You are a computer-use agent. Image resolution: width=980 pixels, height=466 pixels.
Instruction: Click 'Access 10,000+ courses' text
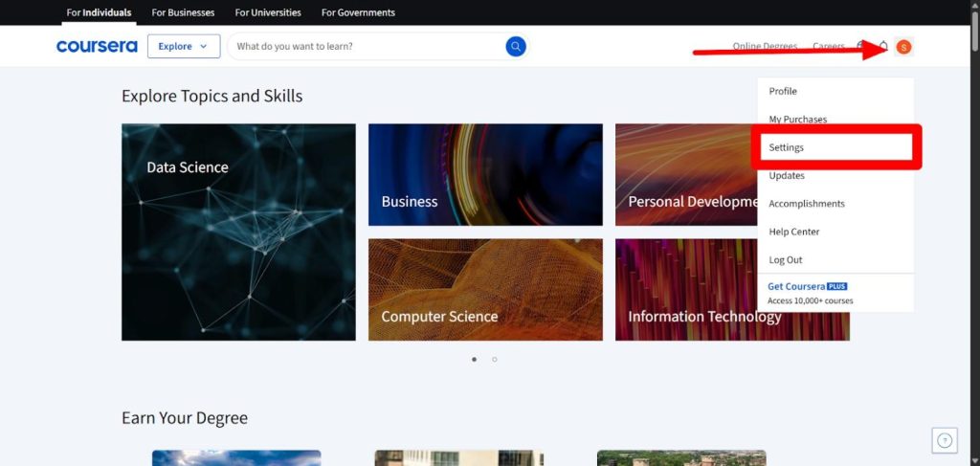pos(810,300)
